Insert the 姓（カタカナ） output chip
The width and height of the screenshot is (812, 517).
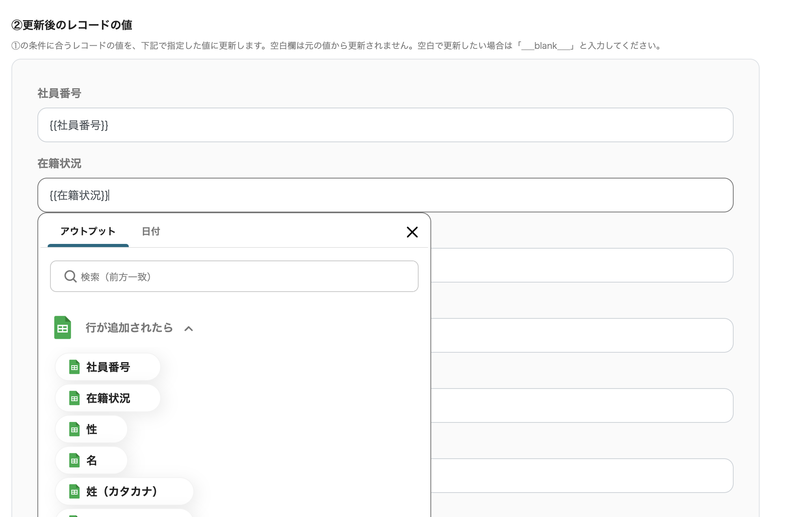pyautogui.click(x=122, y=491)
